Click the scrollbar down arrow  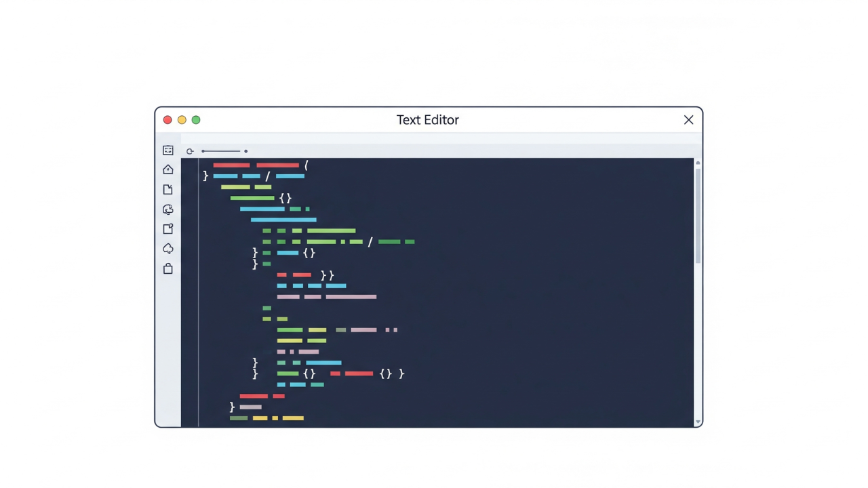[698, 420]
